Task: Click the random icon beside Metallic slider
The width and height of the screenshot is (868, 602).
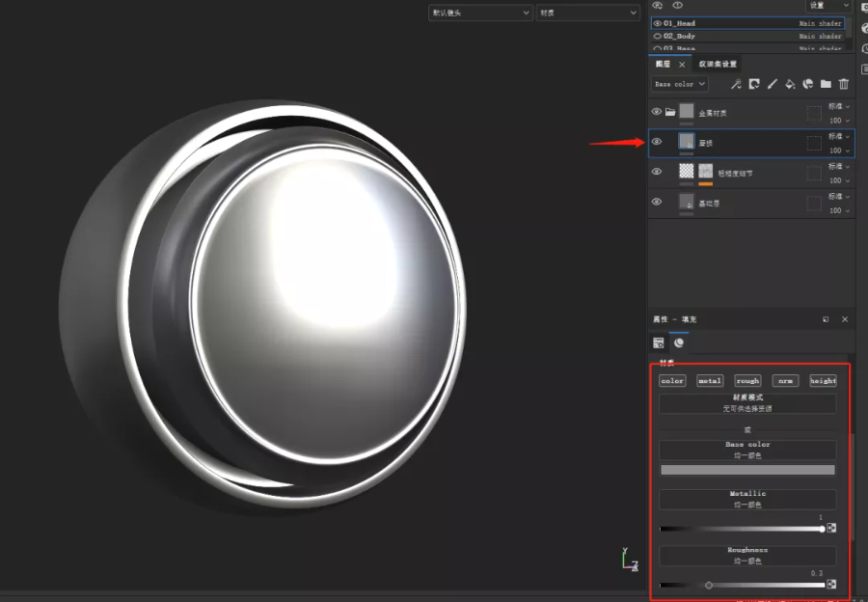Action: 831,529
